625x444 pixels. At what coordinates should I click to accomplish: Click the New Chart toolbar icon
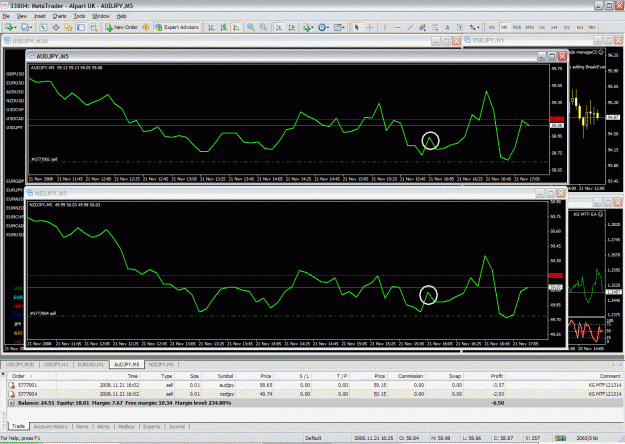coord(8,27)
